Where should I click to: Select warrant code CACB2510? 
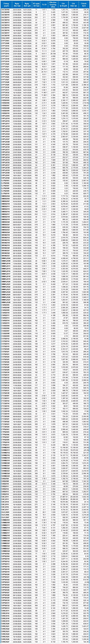[5, 15]
